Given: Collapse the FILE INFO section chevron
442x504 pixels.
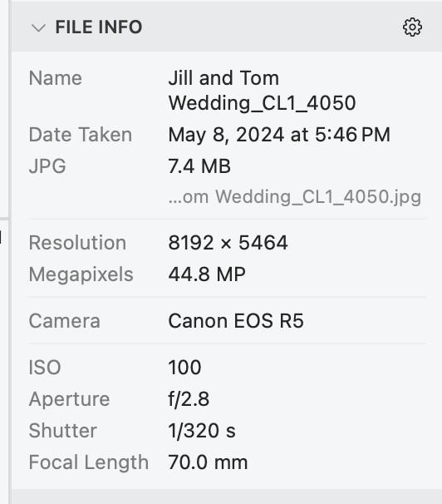Looking at the screenshot, I should coord(38,28).
